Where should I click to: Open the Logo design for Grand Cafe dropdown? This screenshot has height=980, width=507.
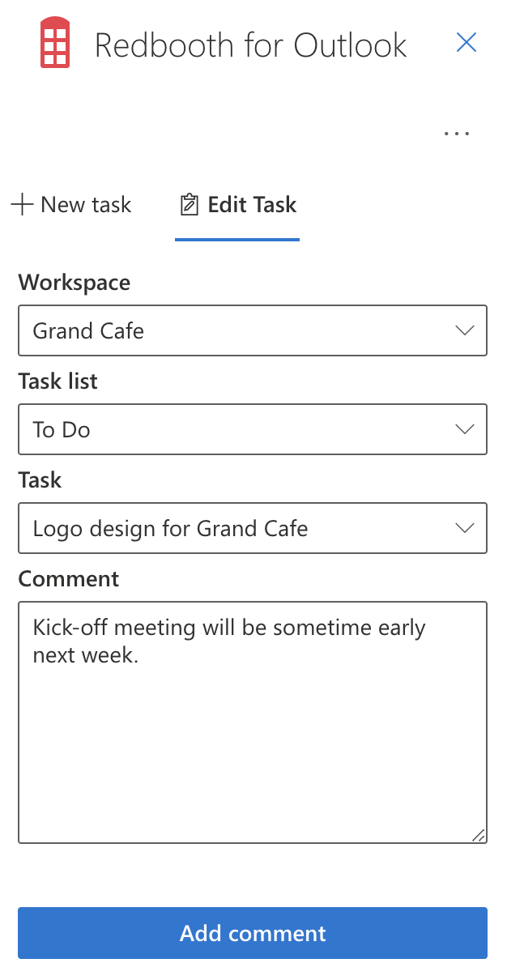point(243,528)
